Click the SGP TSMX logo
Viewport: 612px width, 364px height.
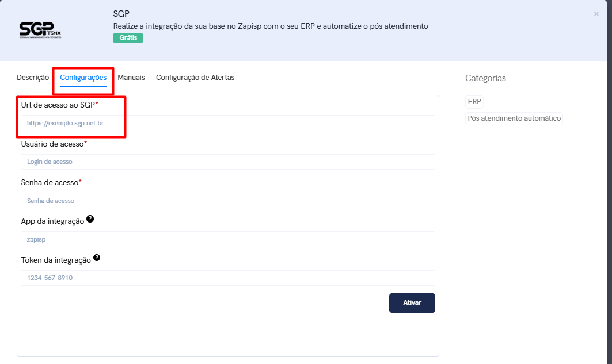(39, 30)
